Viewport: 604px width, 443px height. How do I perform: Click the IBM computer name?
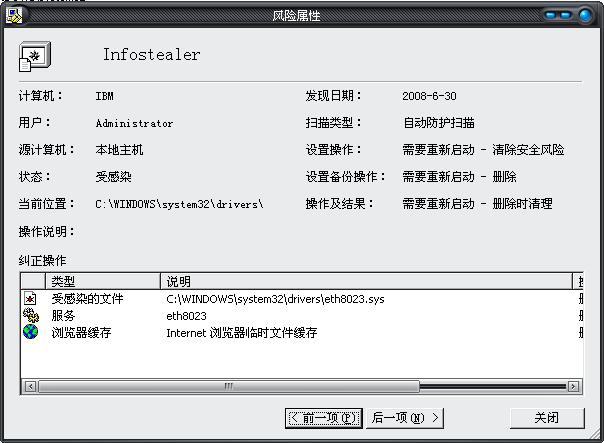point(104,96)
